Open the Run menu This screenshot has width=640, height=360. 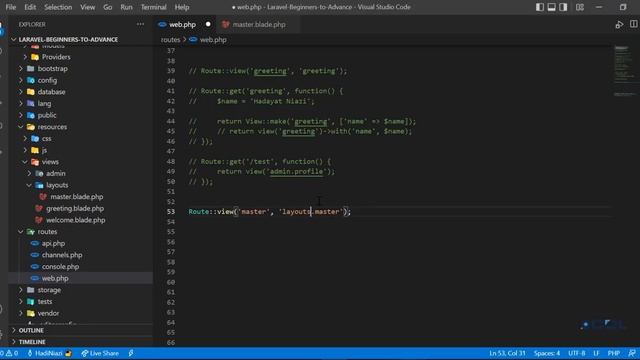click(x=126, y=7)
